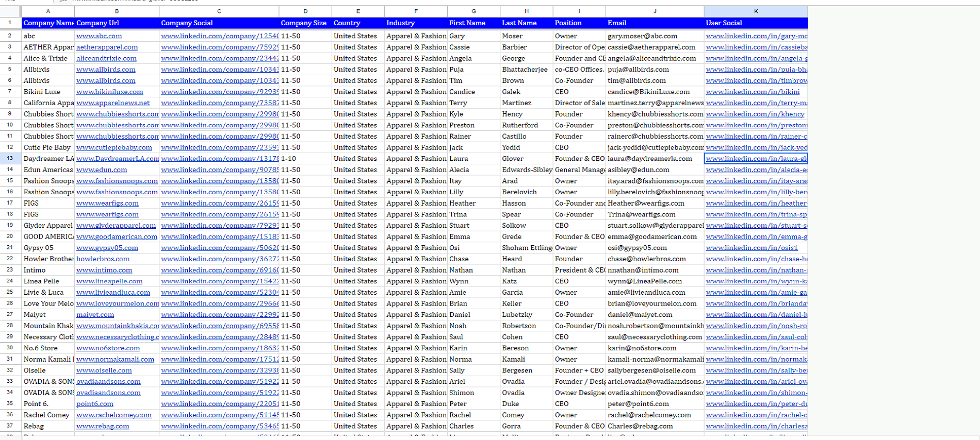Select the first name Wynn cell
Screen dimensions: 980x440
[473, 281]
